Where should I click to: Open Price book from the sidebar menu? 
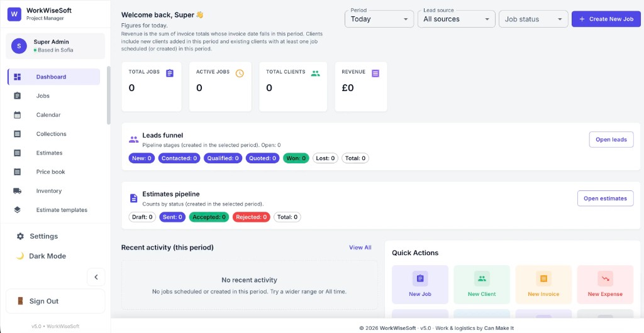point(54,172)
